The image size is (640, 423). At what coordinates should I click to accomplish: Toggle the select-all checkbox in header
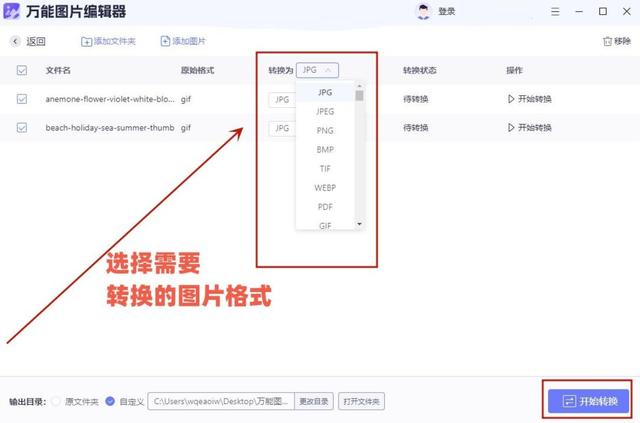point(22,70)
